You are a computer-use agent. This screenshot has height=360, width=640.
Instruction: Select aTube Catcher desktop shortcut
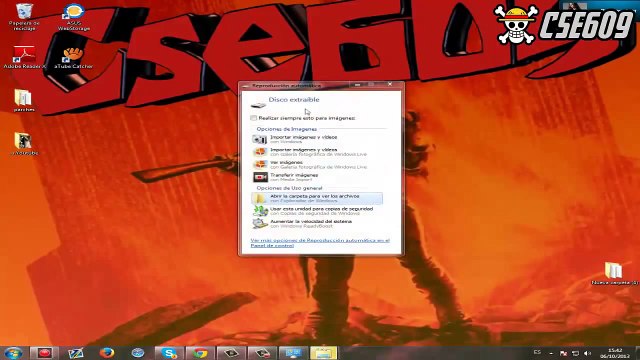[x=73, y=57]
